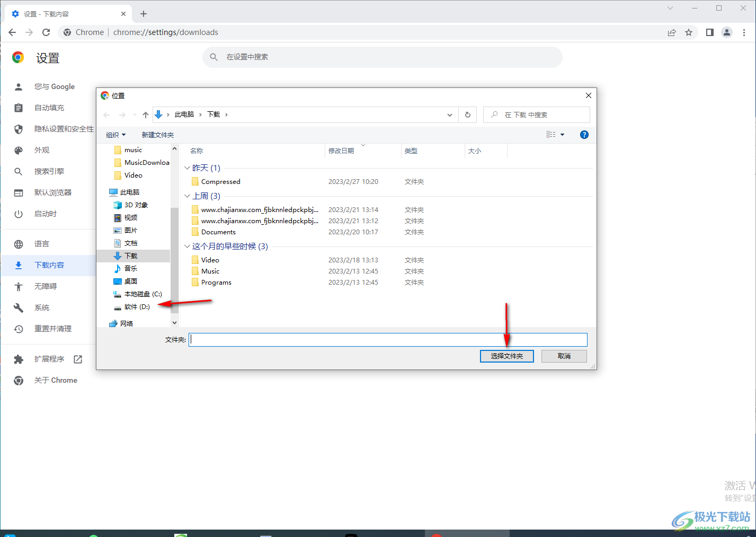Collapse the 昨天 (1) group
The image size is (756, 537).
187,168
